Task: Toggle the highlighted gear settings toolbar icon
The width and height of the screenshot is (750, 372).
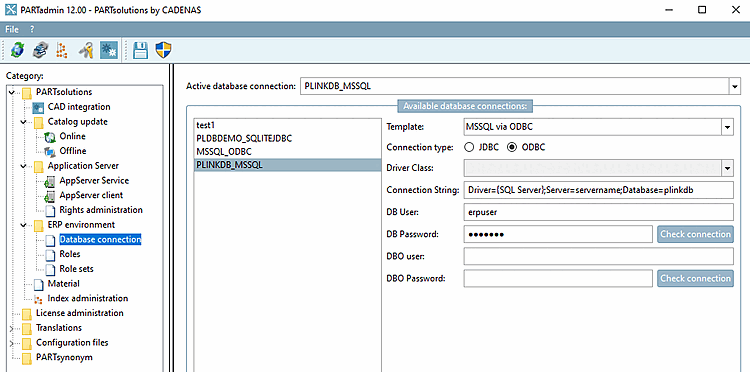Action: pos(109,50)
